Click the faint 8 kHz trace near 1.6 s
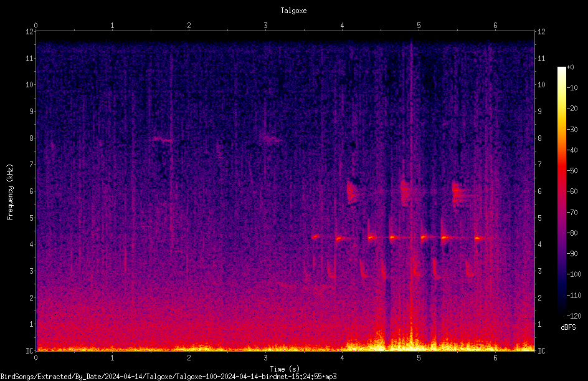The width and height of the screenshot is (588, 381). tap(163, 140)
